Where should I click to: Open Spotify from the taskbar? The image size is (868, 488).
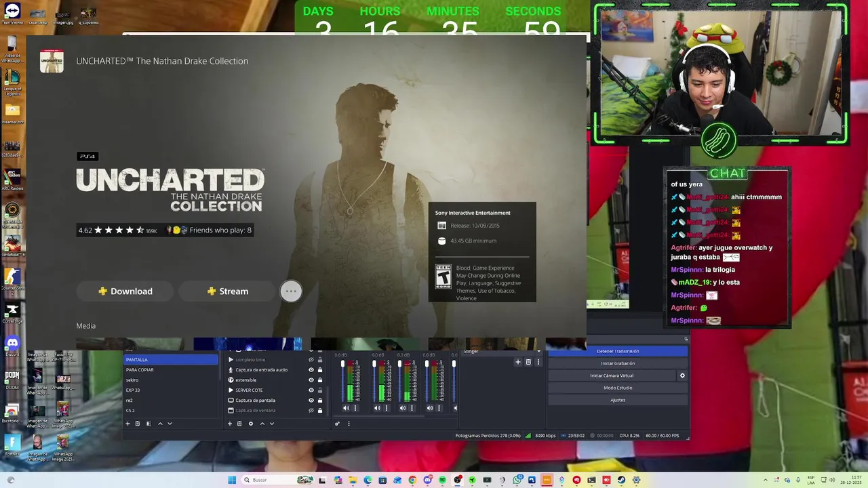pyautogui.click(x=442, y=480)
